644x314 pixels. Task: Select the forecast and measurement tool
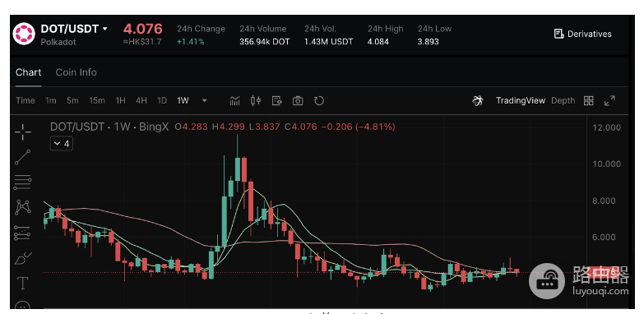click(x=22, y=233)
